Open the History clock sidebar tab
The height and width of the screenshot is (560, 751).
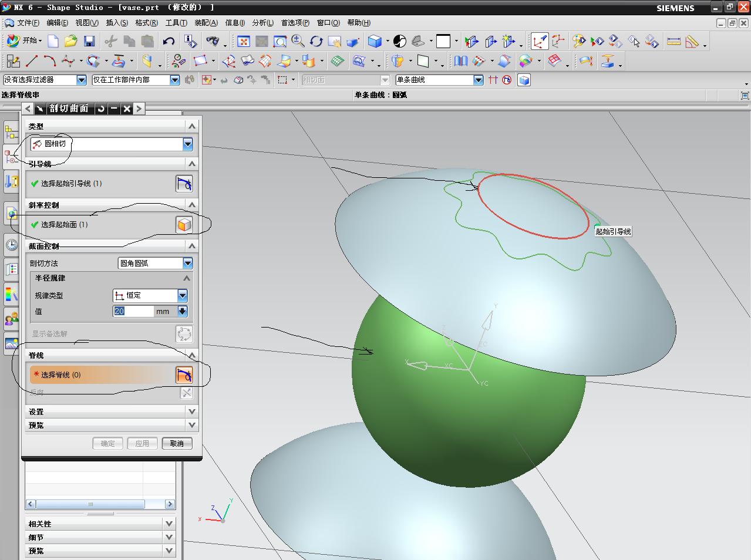click(11, 245)
